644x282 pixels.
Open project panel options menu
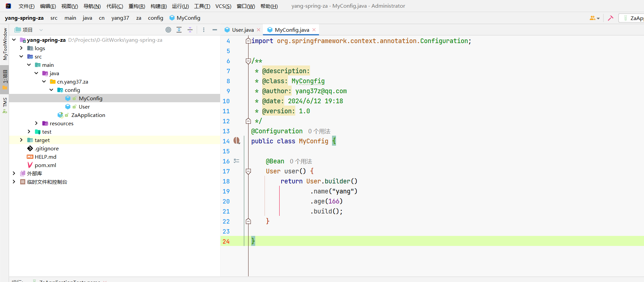pyautogui.click(x=204, y=30)
